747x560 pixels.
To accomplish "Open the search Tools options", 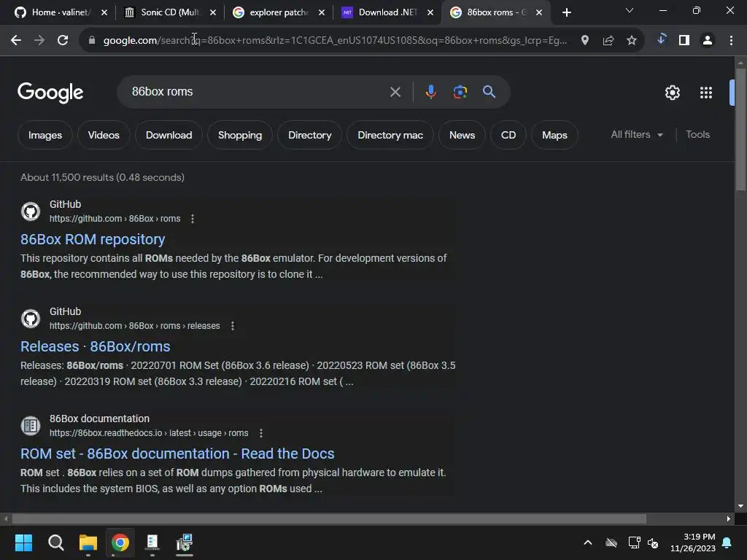I will (697, 135).
